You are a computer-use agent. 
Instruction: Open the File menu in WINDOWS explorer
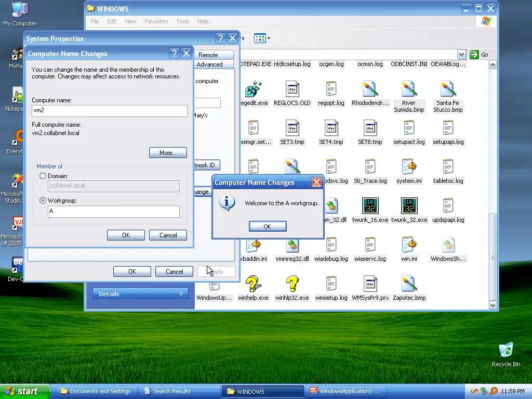(95, 21)
